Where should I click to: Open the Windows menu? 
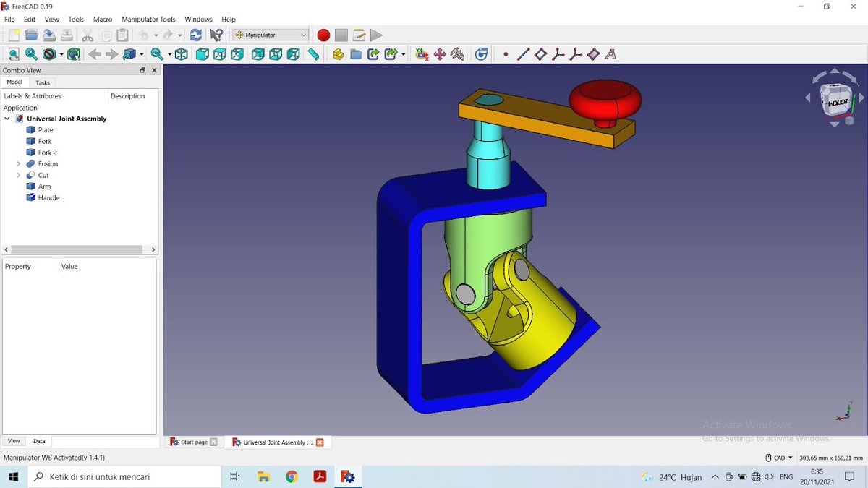(198, 20)
